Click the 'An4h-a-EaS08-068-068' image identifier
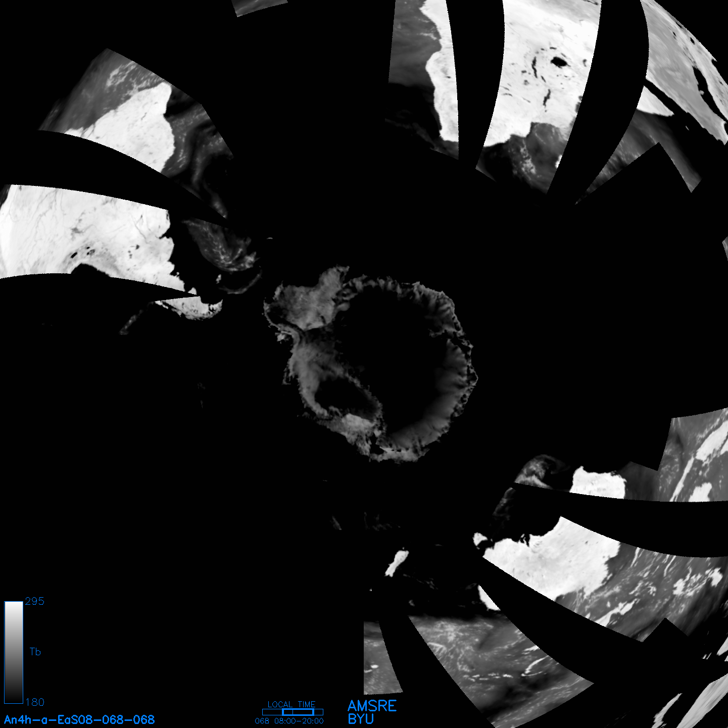The height and width of the screenshot is (728, 728). coord(79,719)
